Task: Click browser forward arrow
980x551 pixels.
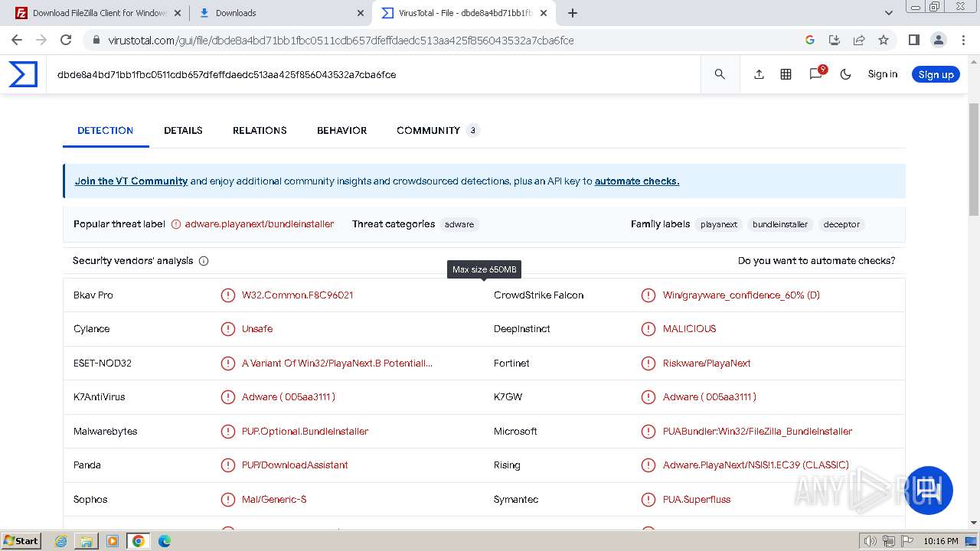Action: point(41,40)
